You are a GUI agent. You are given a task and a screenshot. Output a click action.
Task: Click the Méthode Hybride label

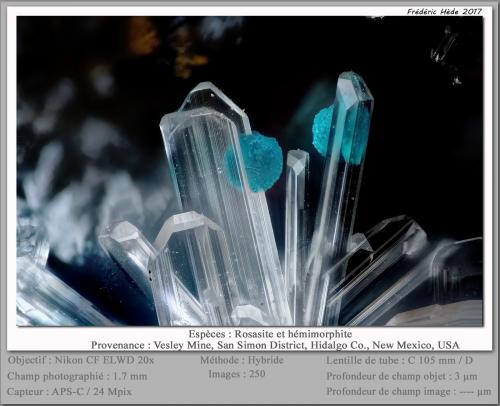click(x=242, y=360)
